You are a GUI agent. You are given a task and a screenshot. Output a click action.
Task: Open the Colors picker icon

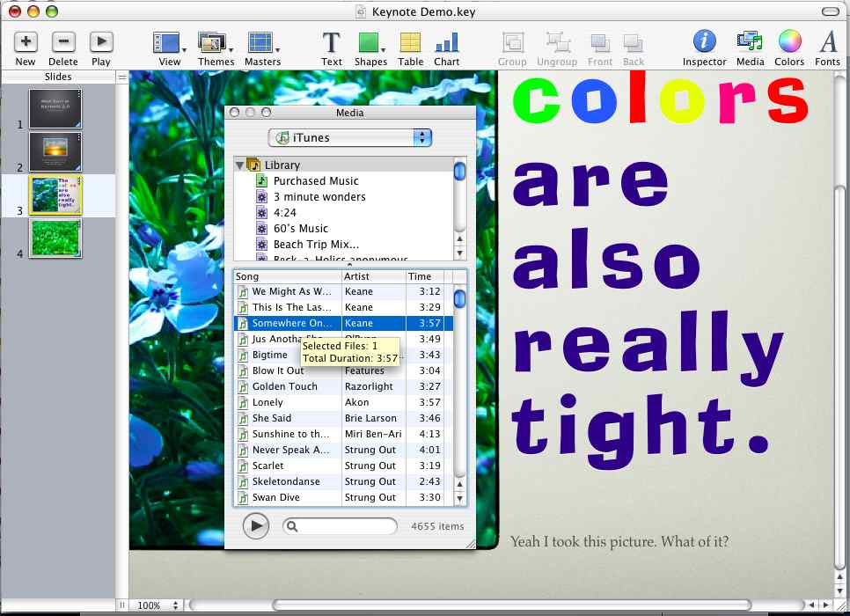click(x=789, y=41)
